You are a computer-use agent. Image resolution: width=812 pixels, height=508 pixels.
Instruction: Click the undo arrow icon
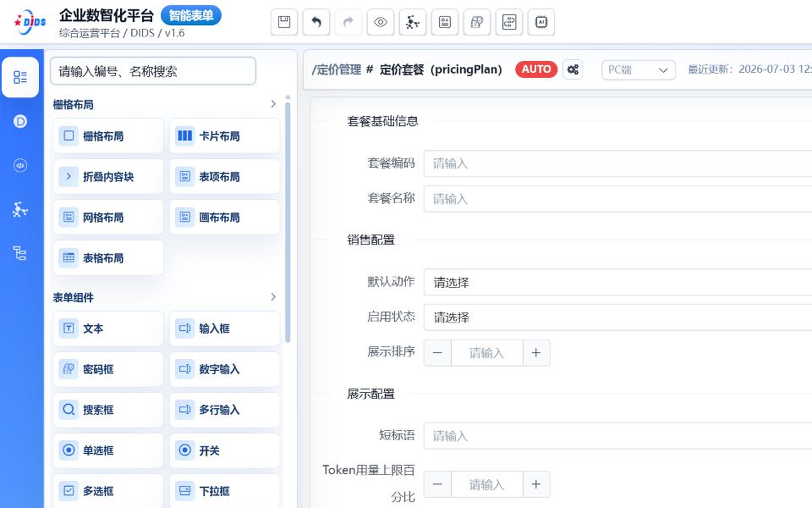[316, 22]
